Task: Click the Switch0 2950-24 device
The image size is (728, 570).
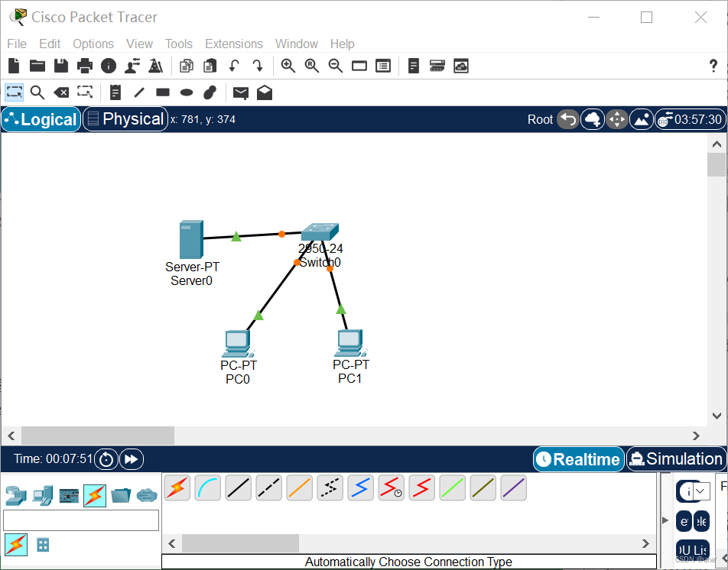Action: click(x=320, y=232)
